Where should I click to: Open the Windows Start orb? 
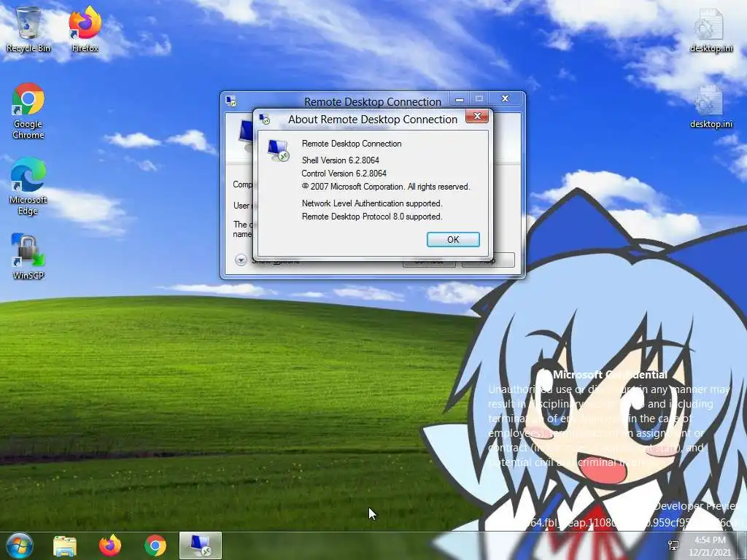coord(20,545)
